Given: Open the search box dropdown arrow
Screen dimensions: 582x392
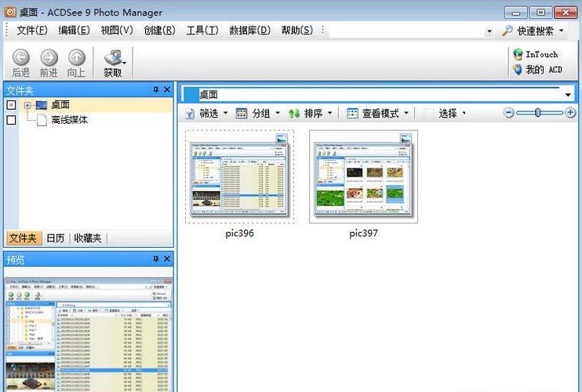Looking at the screenshot, I should click(x=489, y=31).
